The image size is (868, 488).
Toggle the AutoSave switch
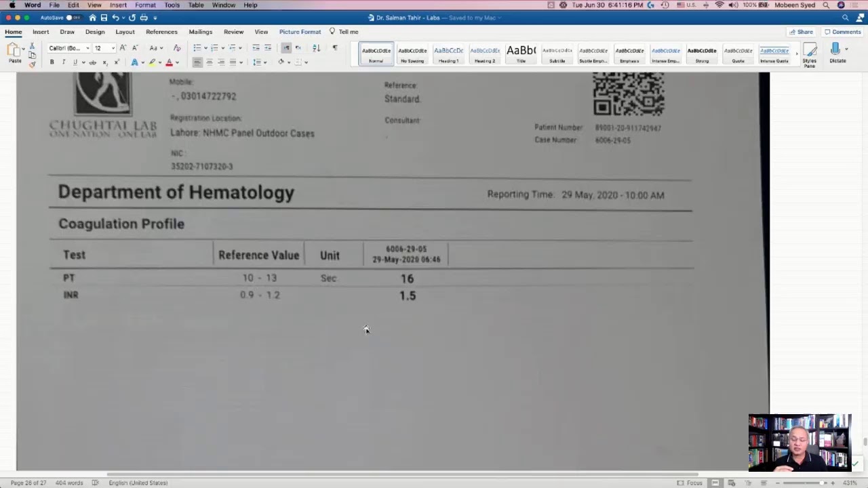pos(68,18)
